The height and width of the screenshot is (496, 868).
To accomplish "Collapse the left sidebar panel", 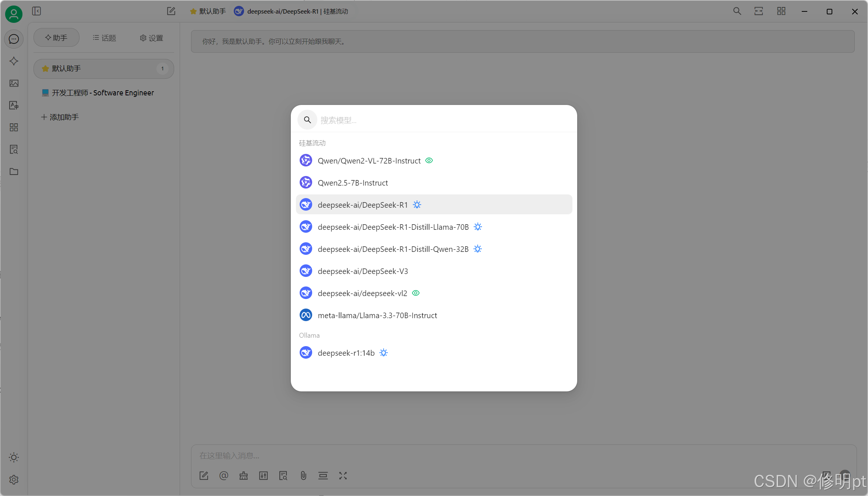I will pos(36,11).
